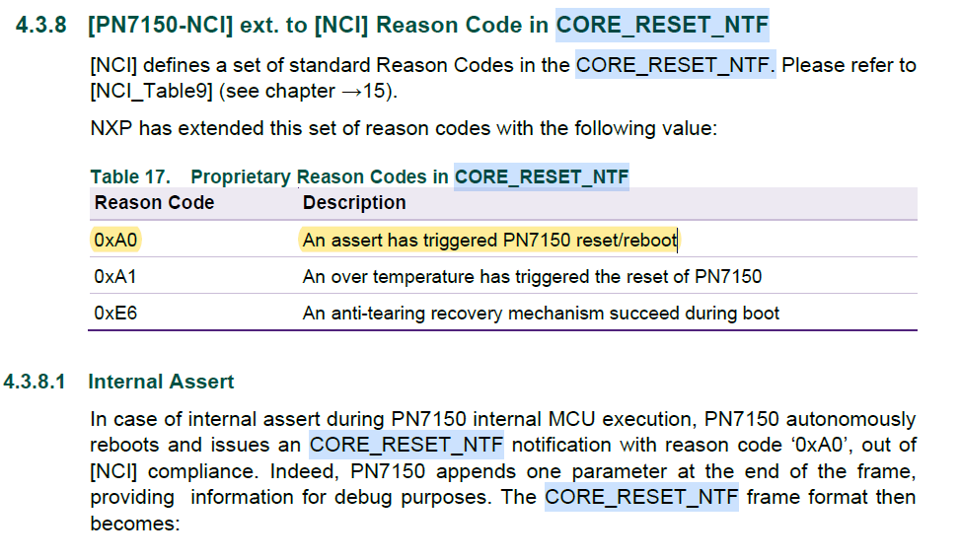Click highlighted CORE_RESET_NTF in the Table 17 caption

541,176
